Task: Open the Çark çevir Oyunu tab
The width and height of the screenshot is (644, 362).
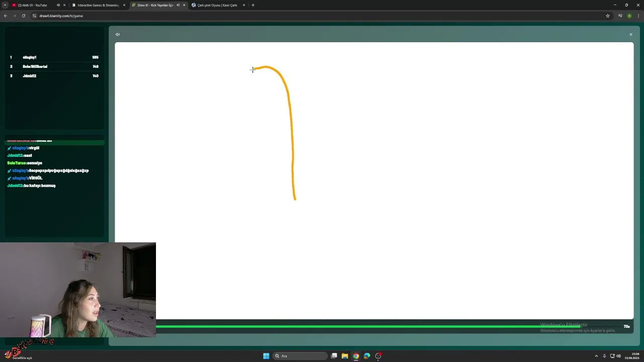Action: (x=217, y=5)
